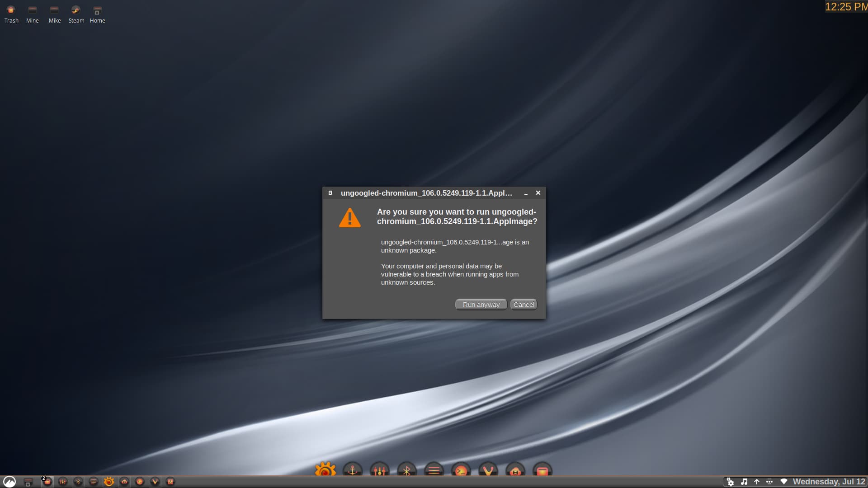Select the taskbar window icon with badge 2
Viewport: 868px width, 488px height.
(x=47, y=482)
